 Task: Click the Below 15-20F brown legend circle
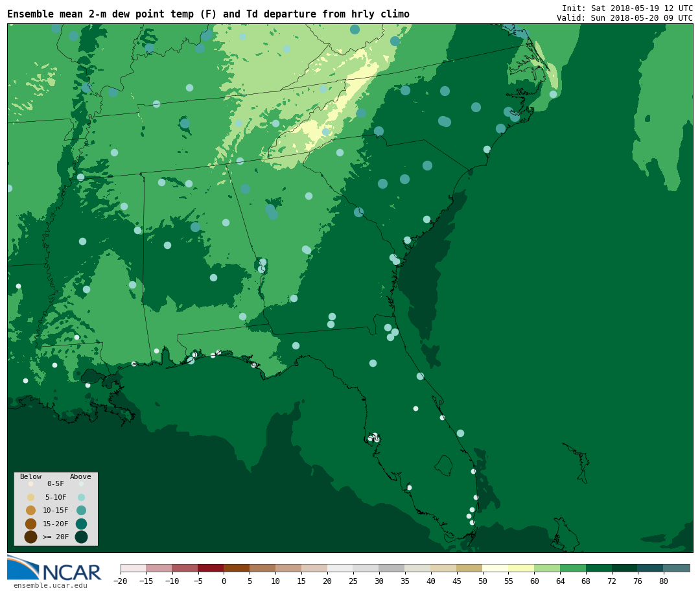[x=31, y=524]
